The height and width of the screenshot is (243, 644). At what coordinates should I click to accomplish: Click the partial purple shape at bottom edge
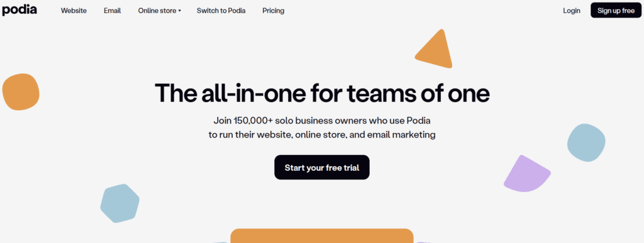pyautogui.click(x=424, y=242)
